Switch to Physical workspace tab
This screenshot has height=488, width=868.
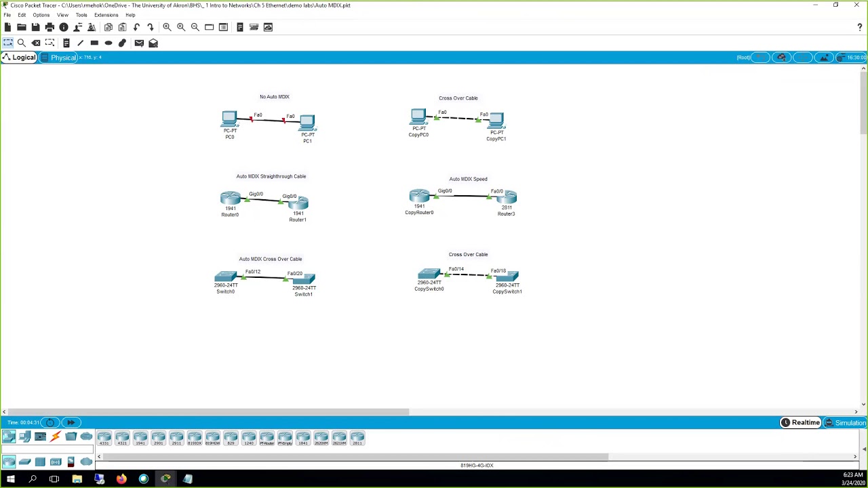pos(58,58)
